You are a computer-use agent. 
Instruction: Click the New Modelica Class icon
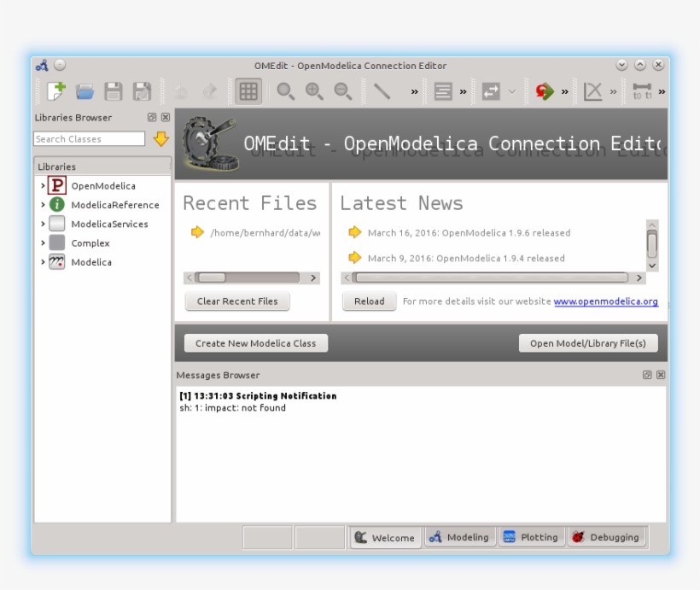[56, 91]
